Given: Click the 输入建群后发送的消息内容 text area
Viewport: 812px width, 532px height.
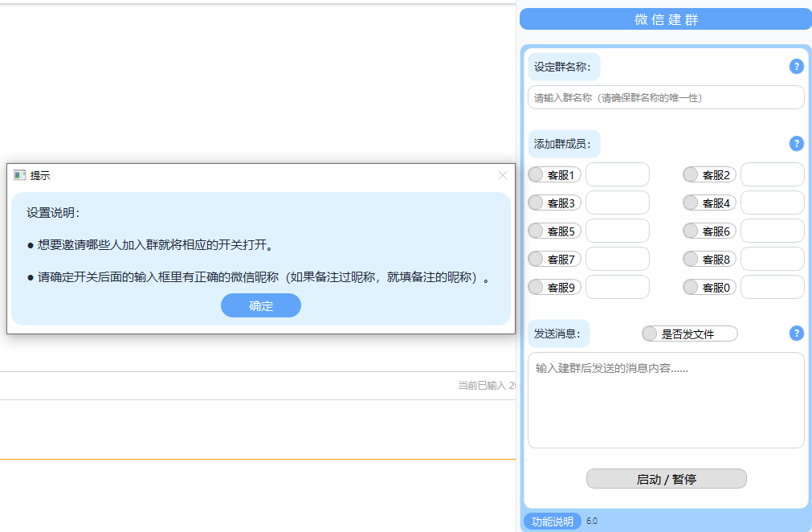Looking at the screenshot, I should click(666, 400).
